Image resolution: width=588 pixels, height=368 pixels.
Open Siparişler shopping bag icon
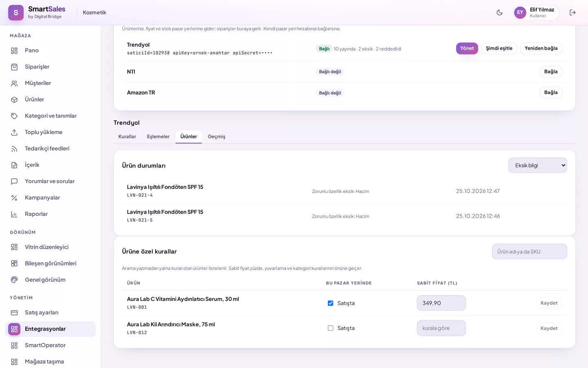(x=14, y=67)
